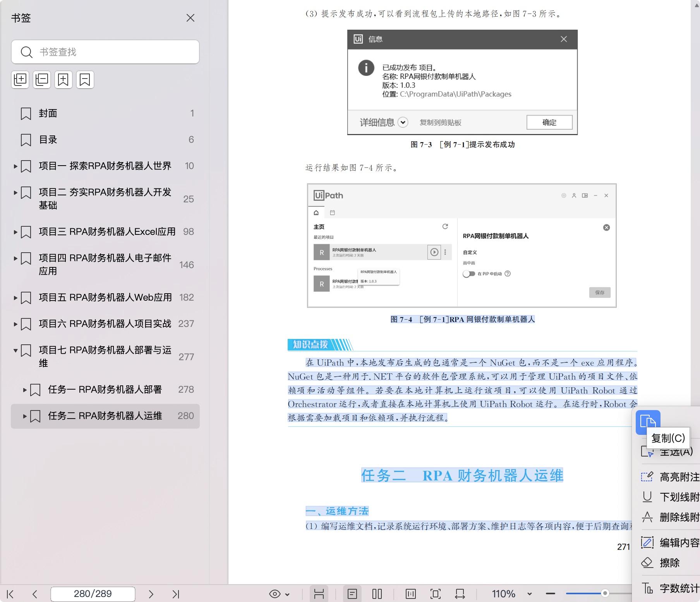Go to the previous page
700x602 pixels.
[x=35, y=594]
